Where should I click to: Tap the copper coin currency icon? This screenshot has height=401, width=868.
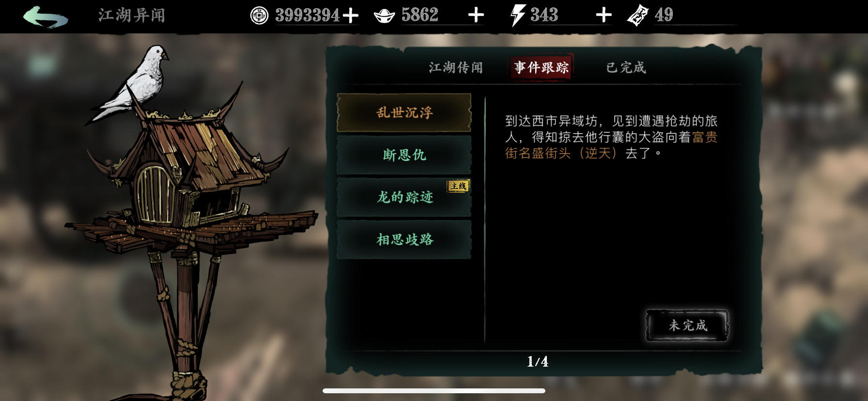coord(259,15)
